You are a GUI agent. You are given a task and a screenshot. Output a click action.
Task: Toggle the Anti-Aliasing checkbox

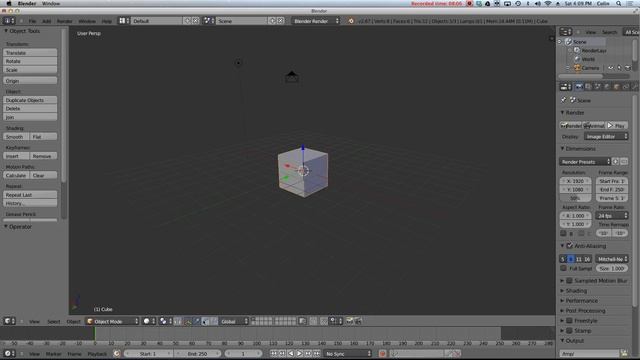point(569,246)
